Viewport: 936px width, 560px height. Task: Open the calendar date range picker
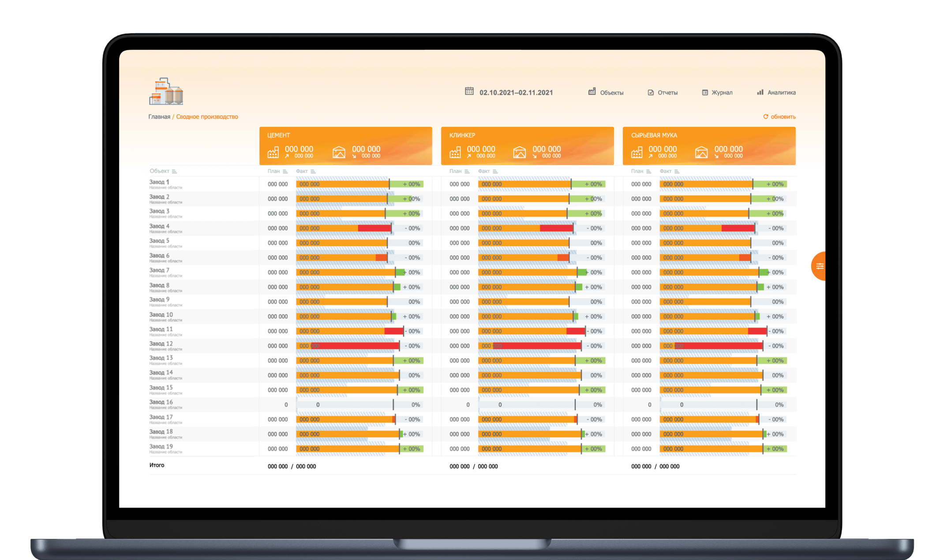pyautogui.click(x=469, y=91)
